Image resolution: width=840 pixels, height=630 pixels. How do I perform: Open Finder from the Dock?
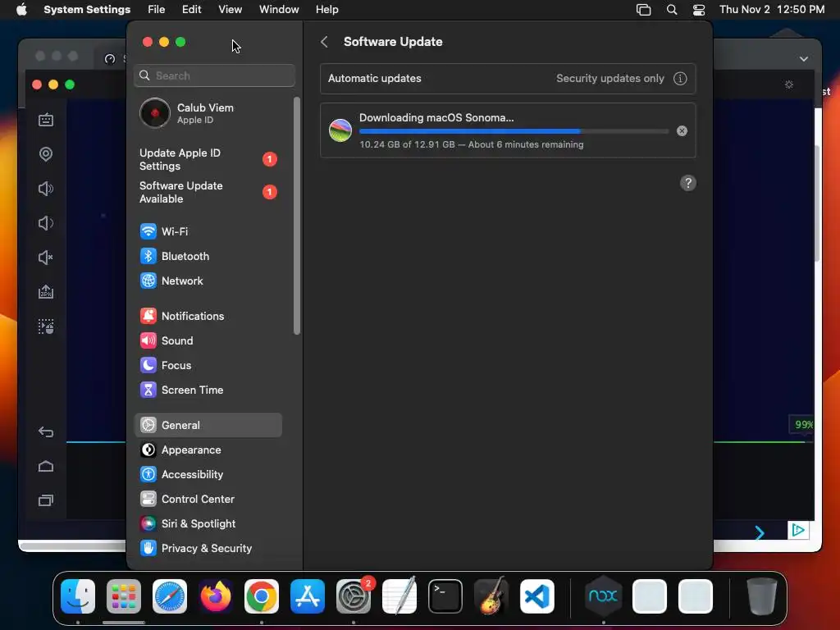(x=78, y=596)
